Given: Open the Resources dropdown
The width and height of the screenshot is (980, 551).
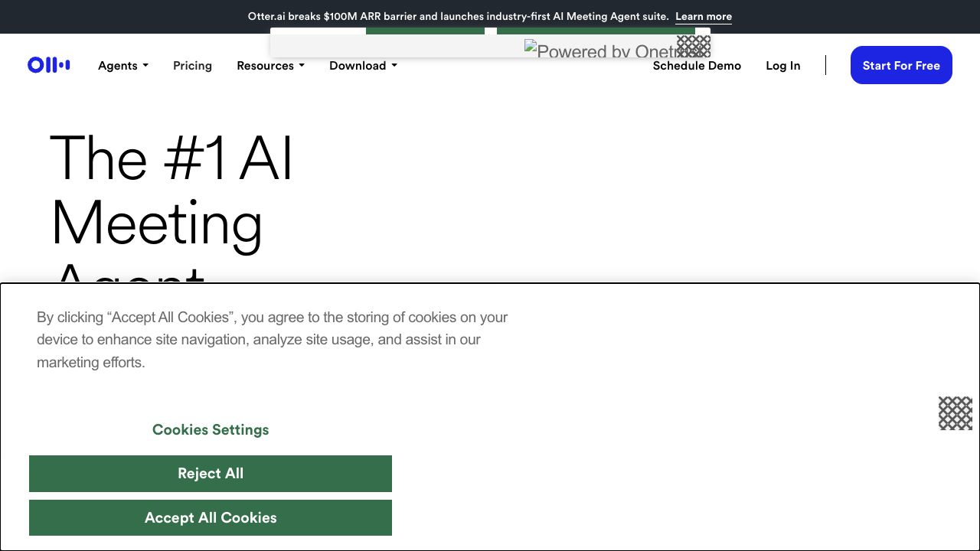Looking at the screenshot, I should 270,66.
